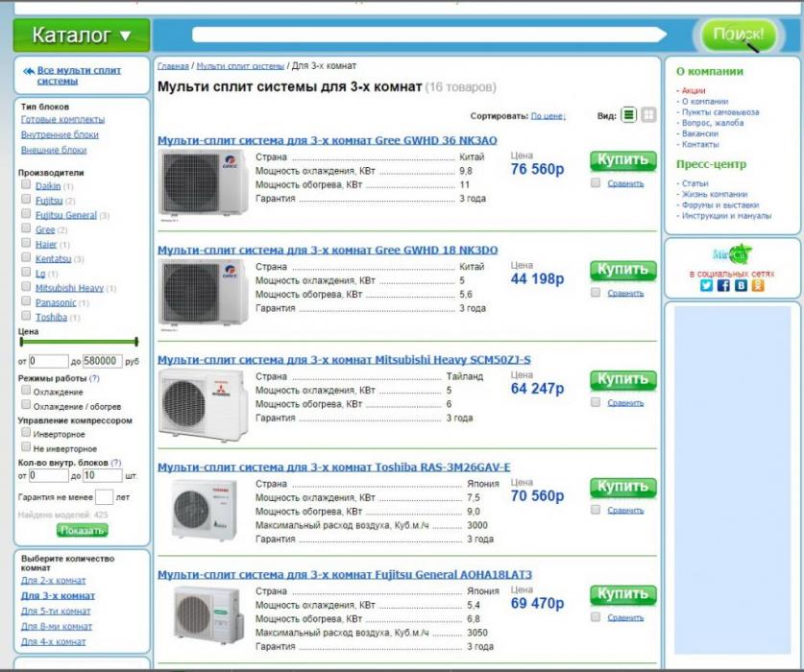Switch to grid view icon

648,115
